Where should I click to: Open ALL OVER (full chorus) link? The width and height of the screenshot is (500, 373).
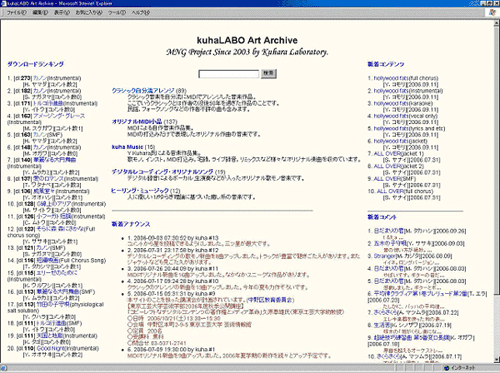pyautogui.click(x=390, y=191)
